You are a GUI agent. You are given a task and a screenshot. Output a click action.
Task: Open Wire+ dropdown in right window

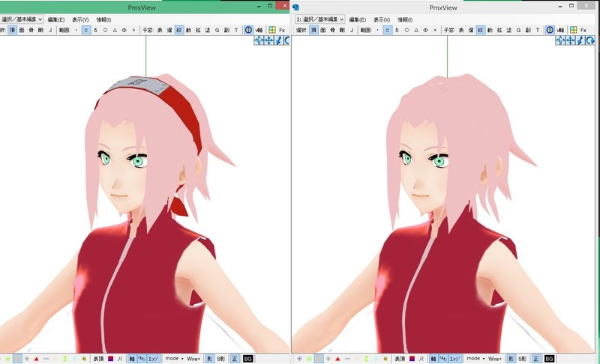(495, 359)
